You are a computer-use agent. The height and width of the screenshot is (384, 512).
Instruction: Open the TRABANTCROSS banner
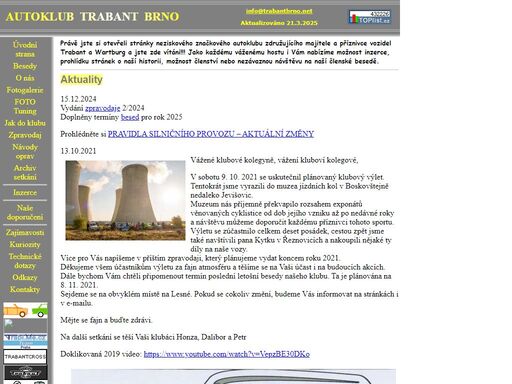pos(25,356)
